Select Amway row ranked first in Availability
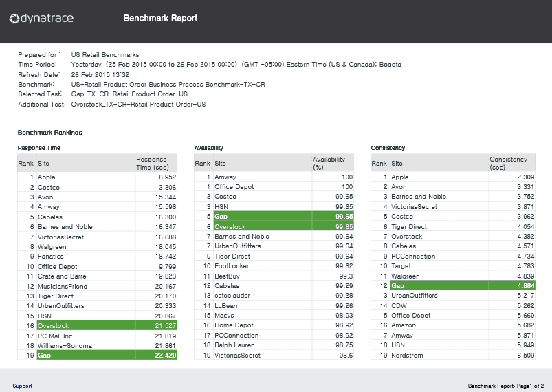Viewport: 552px width, 392px height. (274, 177)
